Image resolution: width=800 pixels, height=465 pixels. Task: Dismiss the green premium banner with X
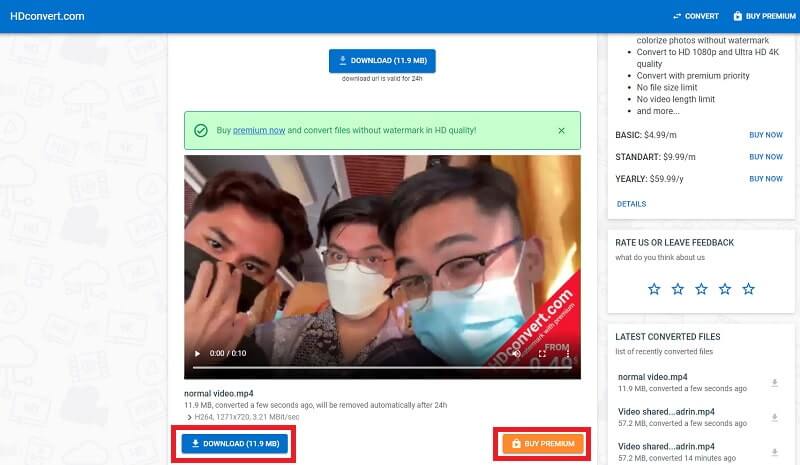(561, 131)
